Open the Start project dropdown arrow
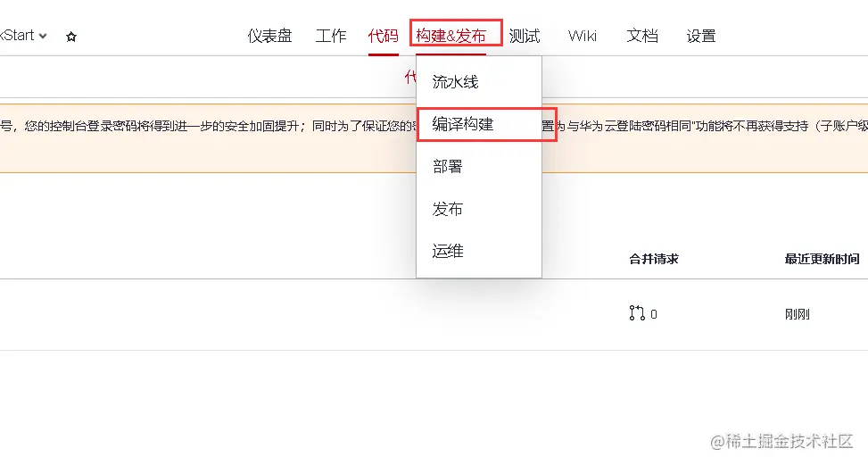Viewport: 868px width, 465px height. 43,36
